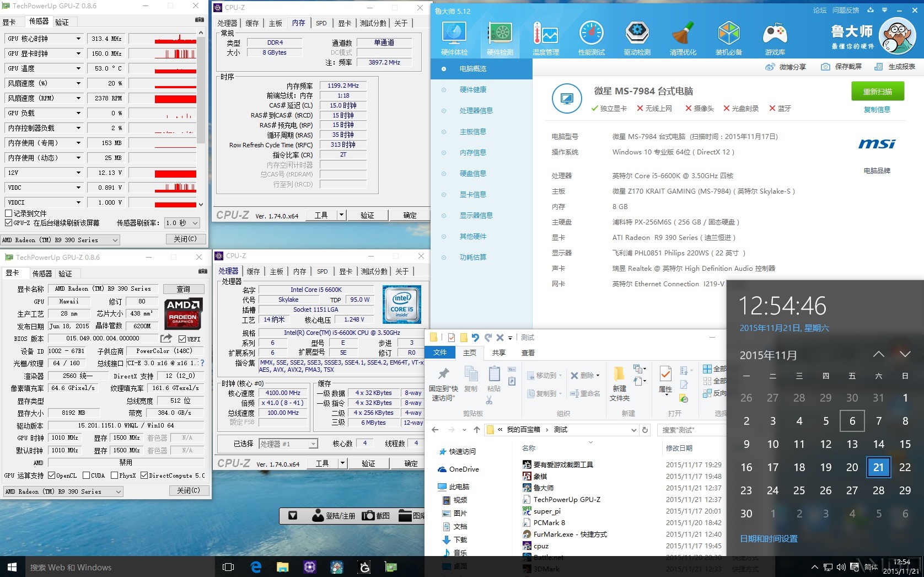Click the cut scissors icon in Explorer ribbon
Image resolution: width=924 pixels, height=577 pixels.
coord(489,400)
